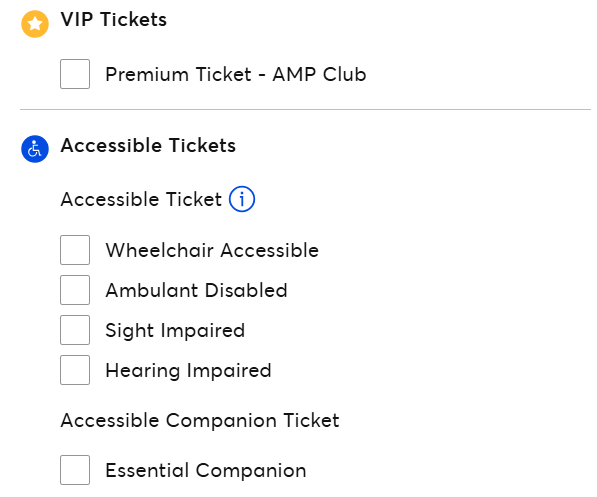
Task: Click the Accessible Companion Ticket subheading
Action: coord(200,421)
